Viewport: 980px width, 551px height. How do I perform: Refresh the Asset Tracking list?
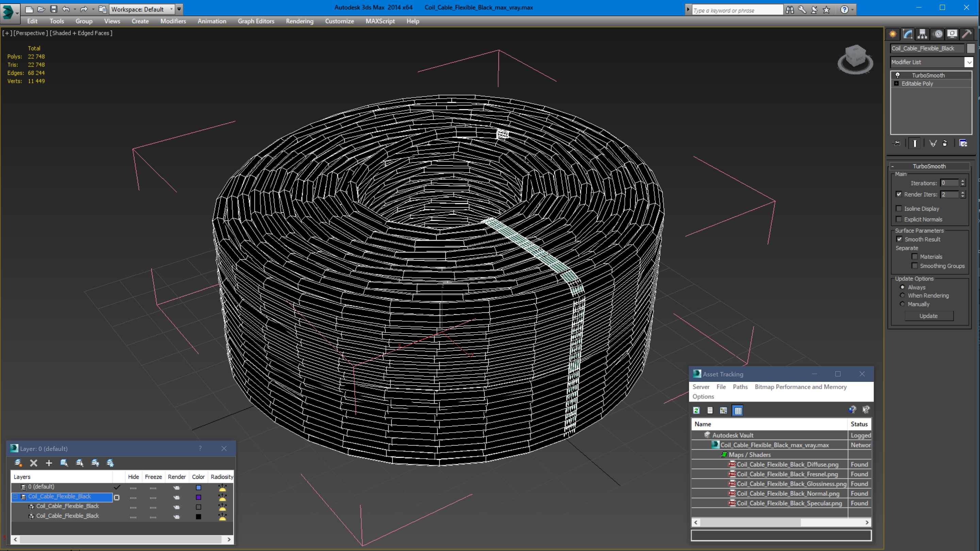pos(696,410)
